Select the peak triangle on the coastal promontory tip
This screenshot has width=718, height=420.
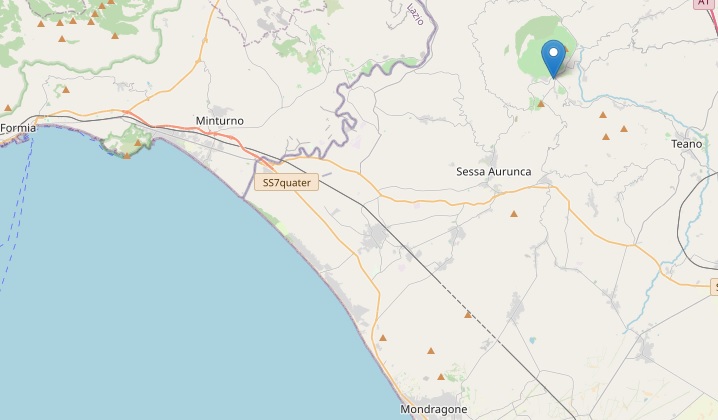(127, 156)
